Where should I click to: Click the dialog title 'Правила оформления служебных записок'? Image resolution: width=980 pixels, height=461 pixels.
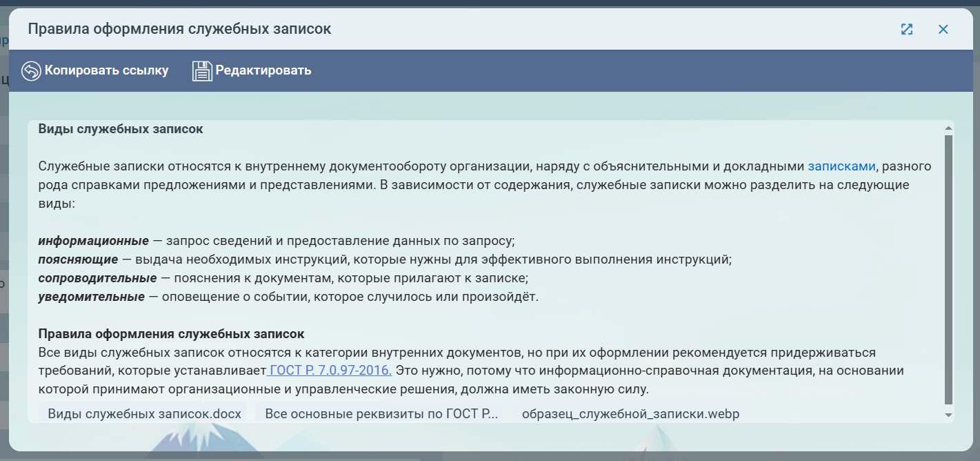tap(179, 29)
